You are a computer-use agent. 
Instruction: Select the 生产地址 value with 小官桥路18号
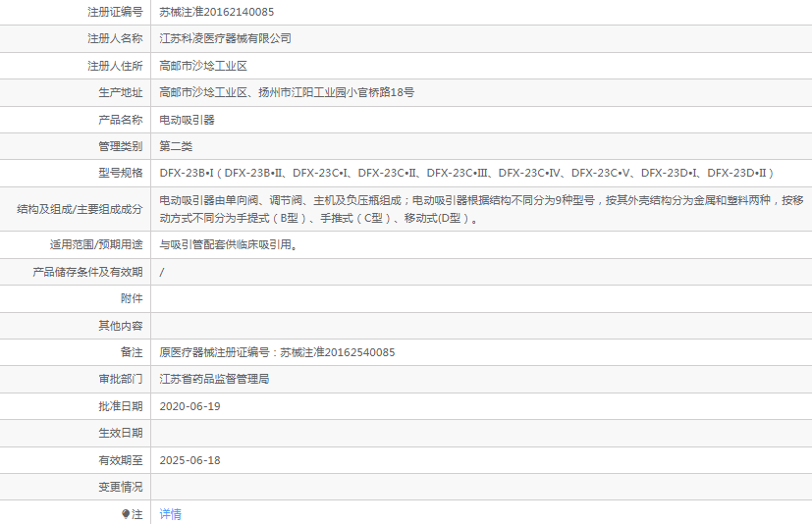tap(287, 92)
